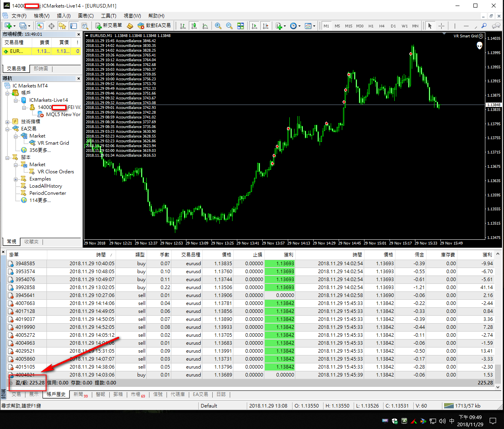This screenshot has height=429, width=504.
Task: Open dropdown arrow beside templates icon
Action: pyautogui.click(x=314, y=26)
